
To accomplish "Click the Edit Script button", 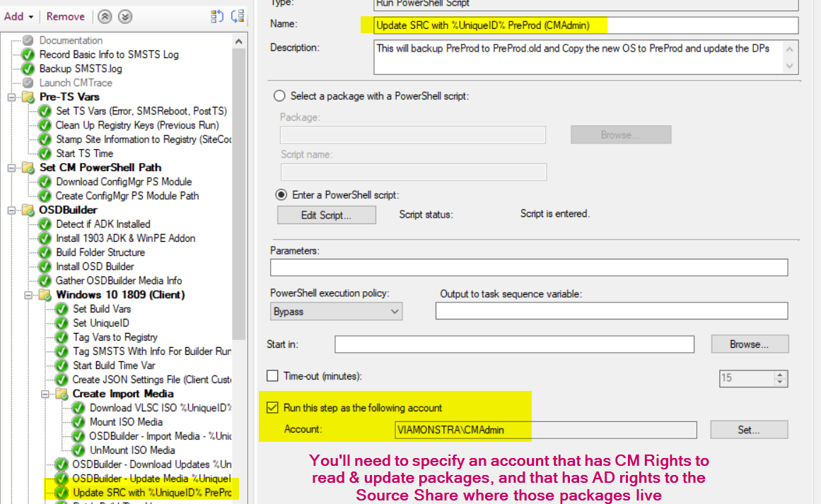I will pyautogui.click(x=326, y=214).
